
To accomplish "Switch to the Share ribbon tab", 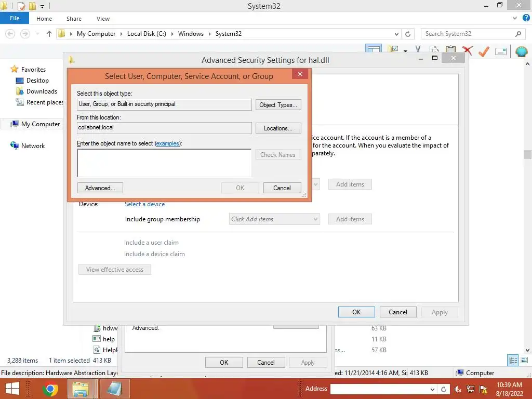I will (74, 19).
